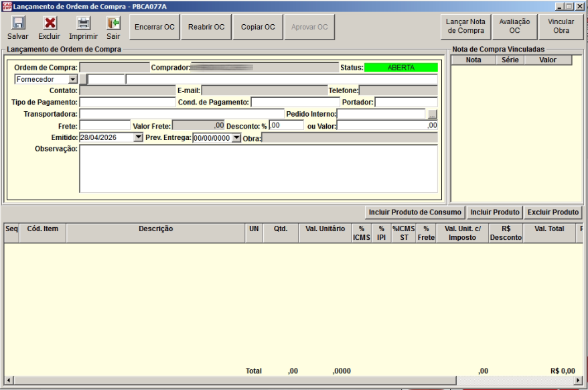Click the E-mail field

(265, 90)
